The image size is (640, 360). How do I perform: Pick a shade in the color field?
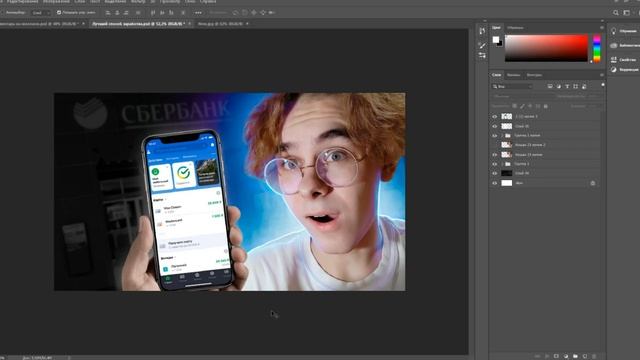tap(546, 49)
